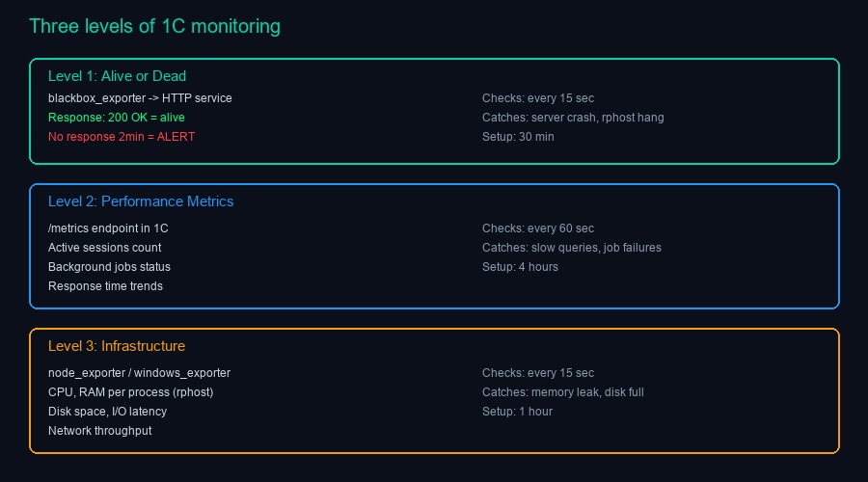The height and width of the screenshot is (482, 868).
Task: Click 'Background jobs status' line
Action: (109, 267)
